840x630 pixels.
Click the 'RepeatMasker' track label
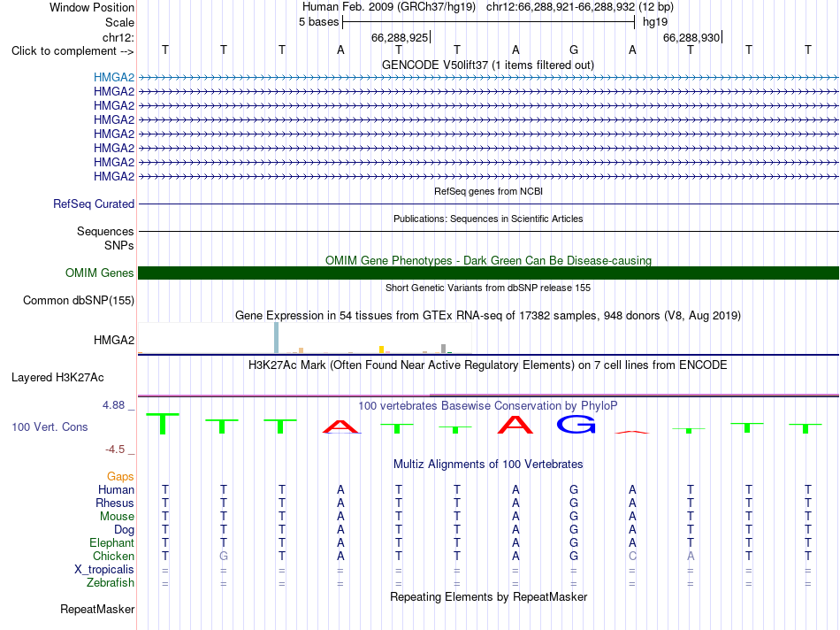click(x=97, y=609)
